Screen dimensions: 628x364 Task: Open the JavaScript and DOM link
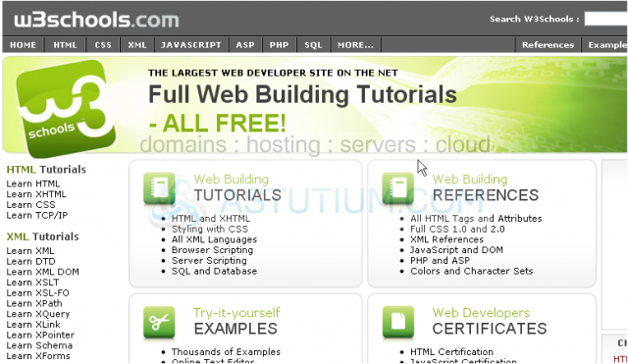coord(456,250)
